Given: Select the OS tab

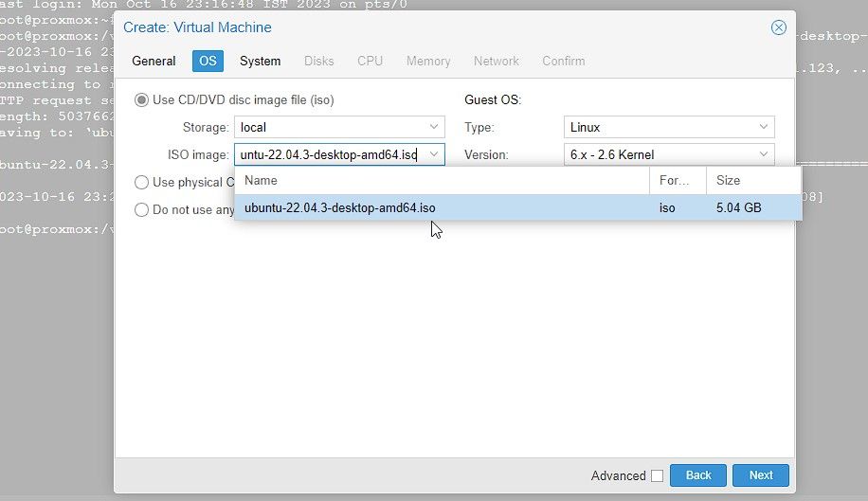Looking at the screenshot, I should [x=208, y=61].
